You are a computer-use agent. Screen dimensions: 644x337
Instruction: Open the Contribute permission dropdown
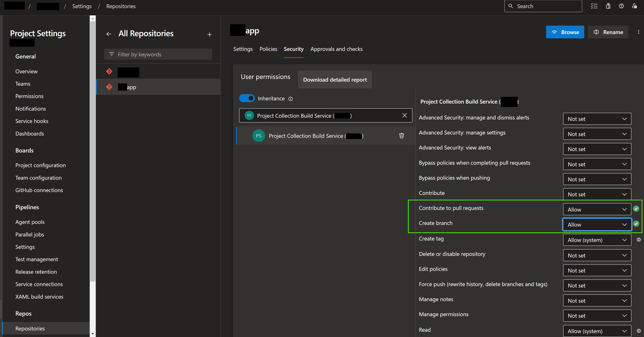[x=597, y=194]
